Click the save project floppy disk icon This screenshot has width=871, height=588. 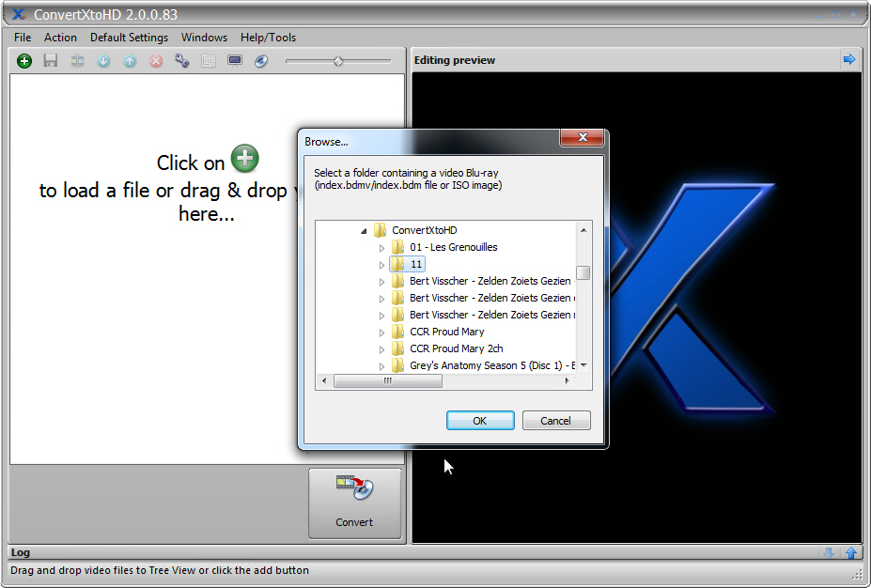pos(51,60)
